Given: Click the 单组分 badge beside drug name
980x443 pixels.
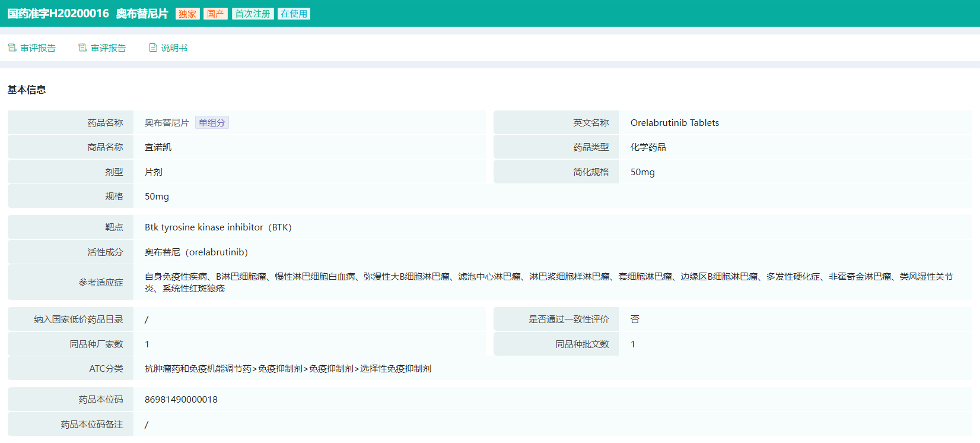Looking at the screenshot, I should [212, 122].
